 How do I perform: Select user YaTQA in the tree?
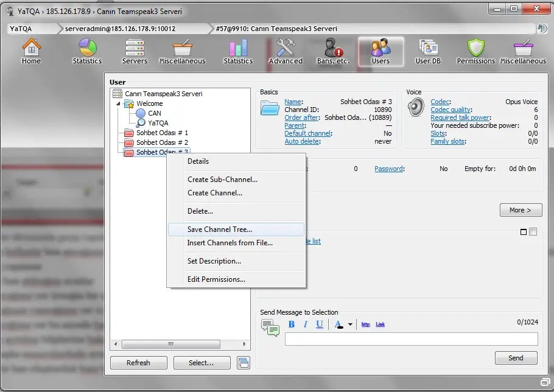(x=158, y=123)
